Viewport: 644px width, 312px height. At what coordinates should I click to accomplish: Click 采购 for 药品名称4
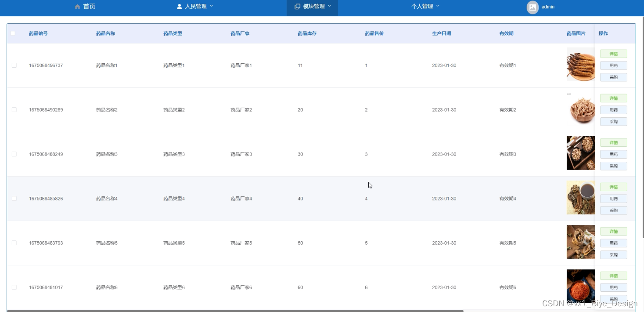[614, 210]
